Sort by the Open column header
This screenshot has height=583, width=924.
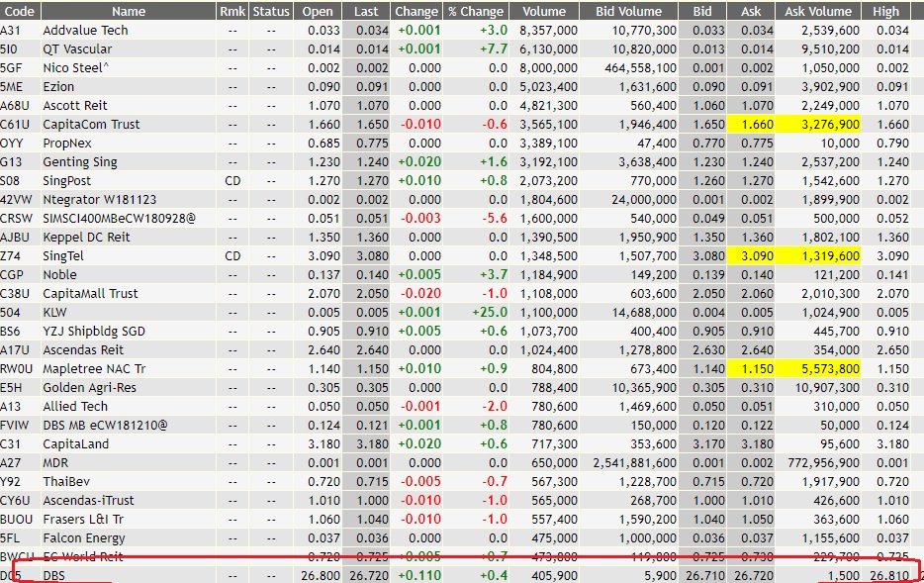pyautogui.click(x=318, y=11)
